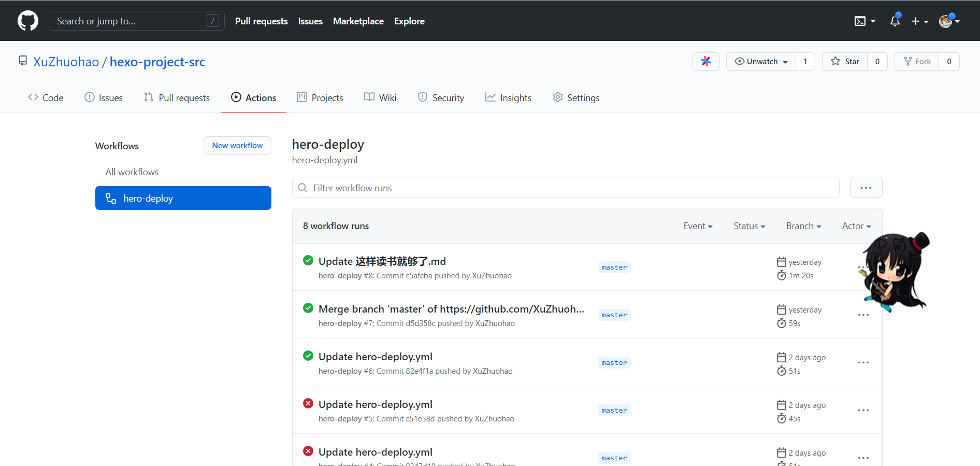980x466 pixels.
Task: Open ellipsis menu for run #7
Action: (x=863, y=315)
